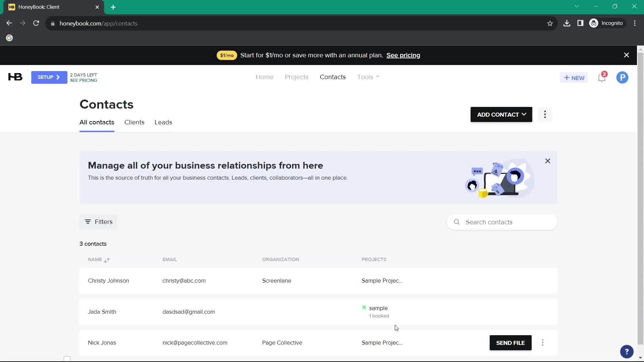This screenshot has height=362, width=644.
Task: Click email dasdsad@gmail.com
Action: pos(189,312)
